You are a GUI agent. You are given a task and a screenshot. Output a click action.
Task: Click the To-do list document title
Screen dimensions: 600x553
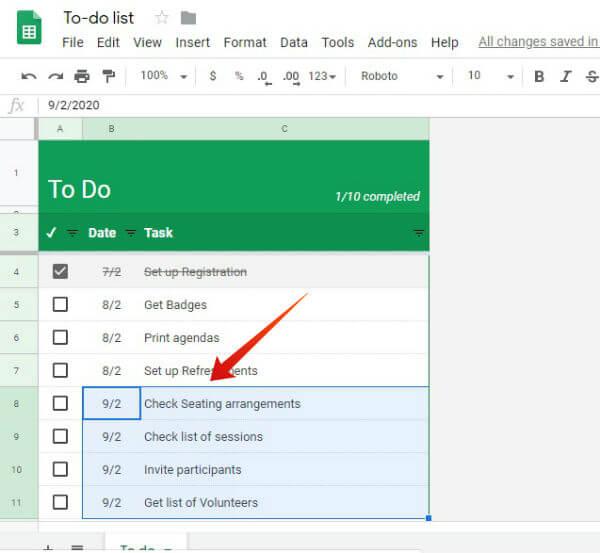click(99, 18)
